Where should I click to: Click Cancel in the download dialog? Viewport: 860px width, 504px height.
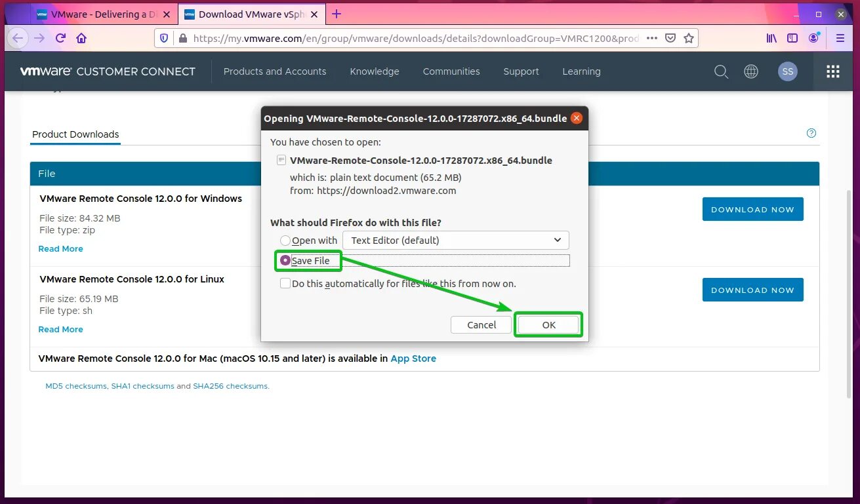click(481, 325)
